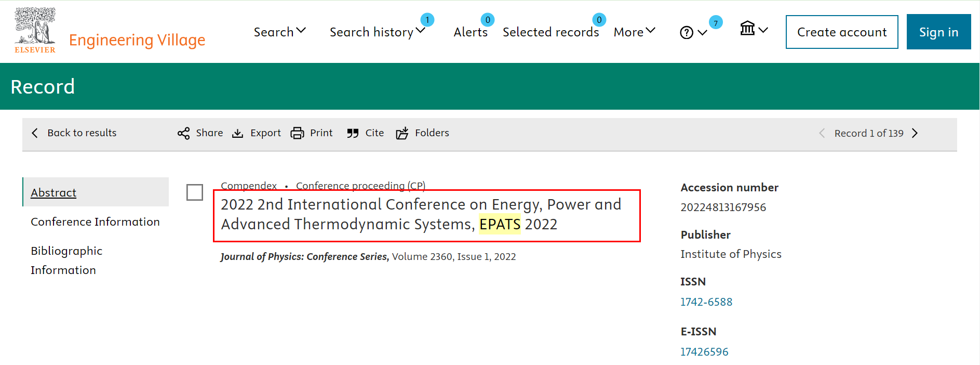Click the Share label

(209, 133)
